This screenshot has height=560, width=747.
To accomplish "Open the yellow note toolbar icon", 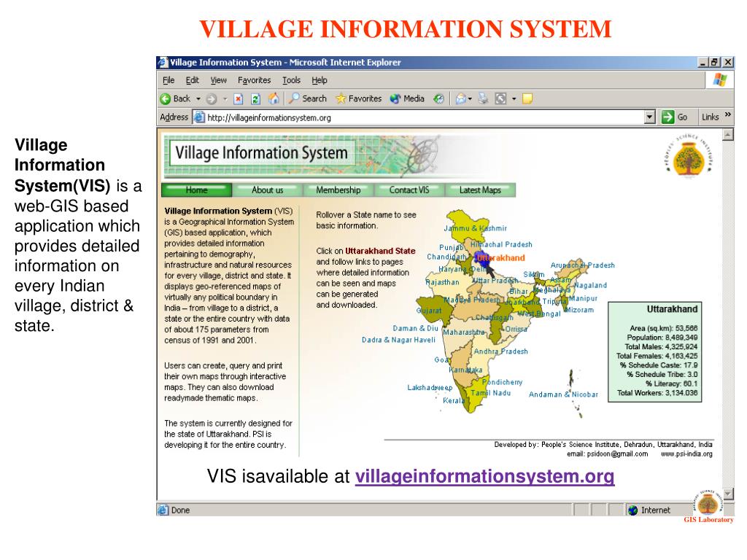I will 527,98.
